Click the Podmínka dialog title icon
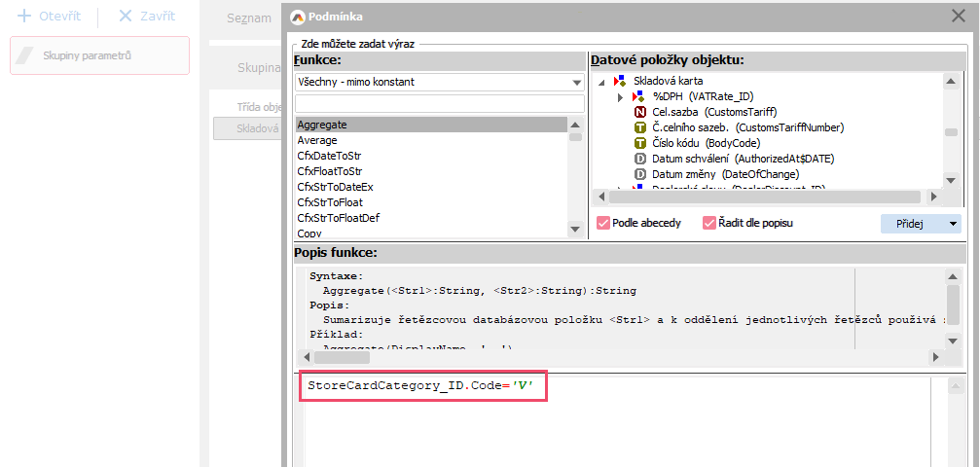Image resolution: width=980 pixels, height=467 pixels. (296, 17)
